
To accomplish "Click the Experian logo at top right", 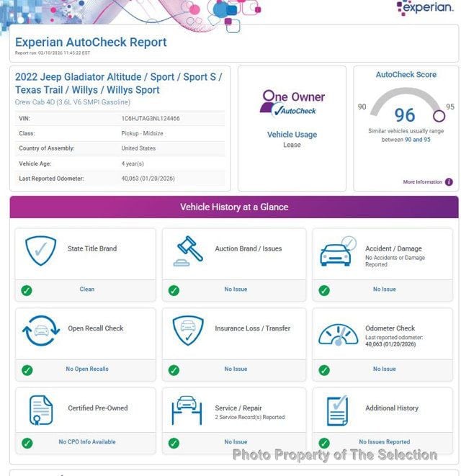I will coord(425,9).
